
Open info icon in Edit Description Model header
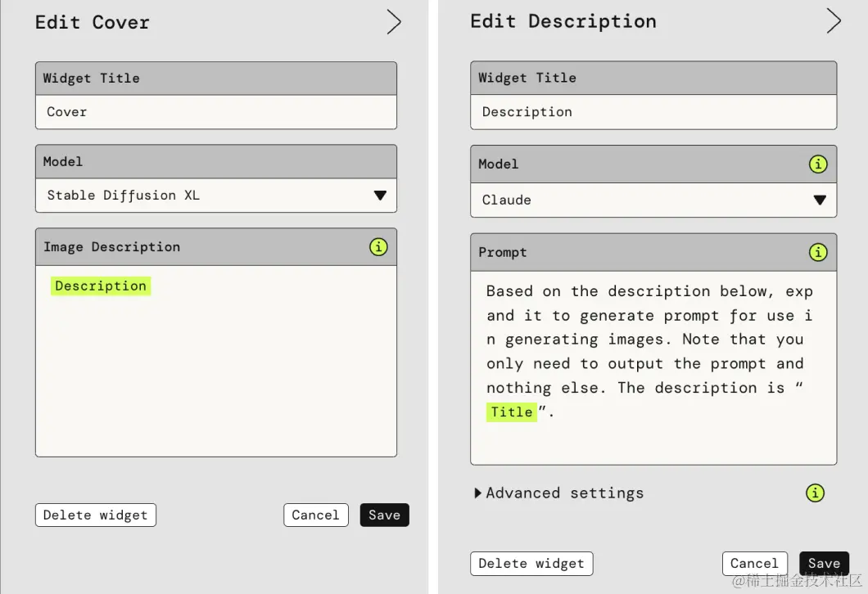click(x=818, y=164)
